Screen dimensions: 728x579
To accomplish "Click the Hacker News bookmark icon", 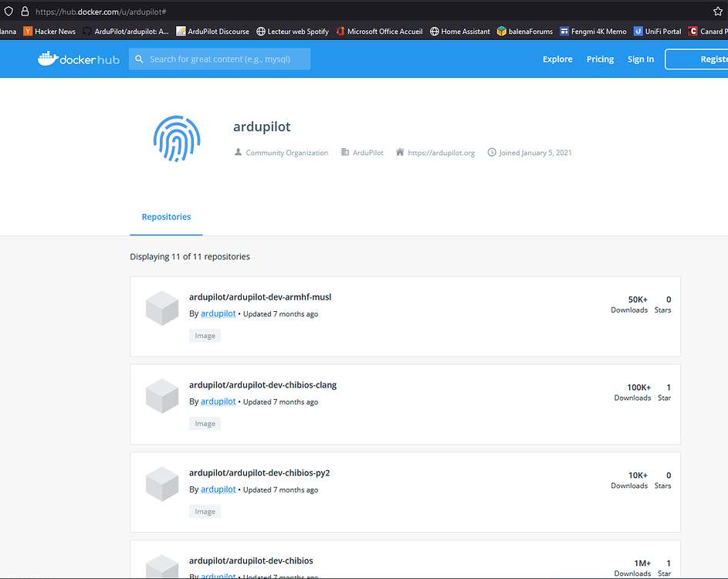I will (x=29, y=31).
